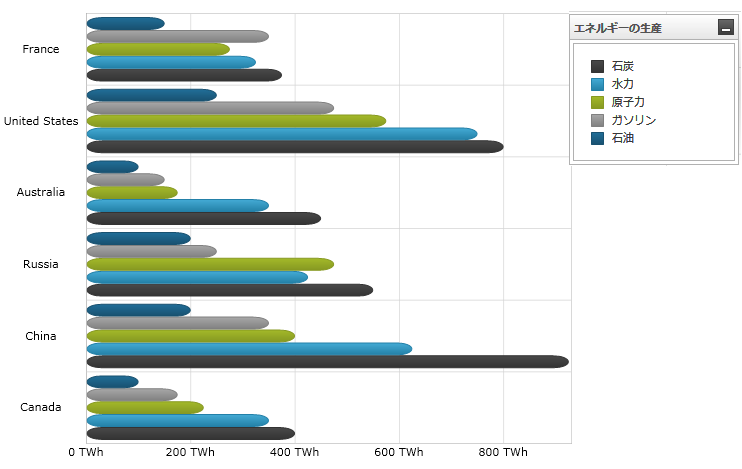Click the 石油 dark blue legend swatch

click(x=598, y=138)
